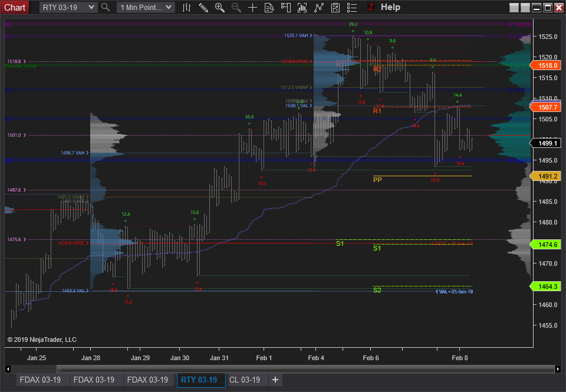Click the 1474.6 price marker
566x392 pixels.
545,245
